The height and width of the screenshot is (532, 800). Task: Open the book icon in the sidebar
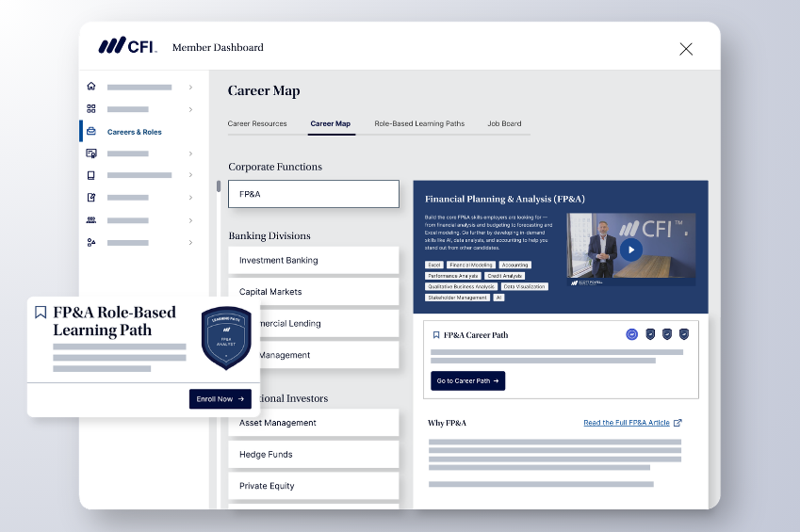point(91,175)
